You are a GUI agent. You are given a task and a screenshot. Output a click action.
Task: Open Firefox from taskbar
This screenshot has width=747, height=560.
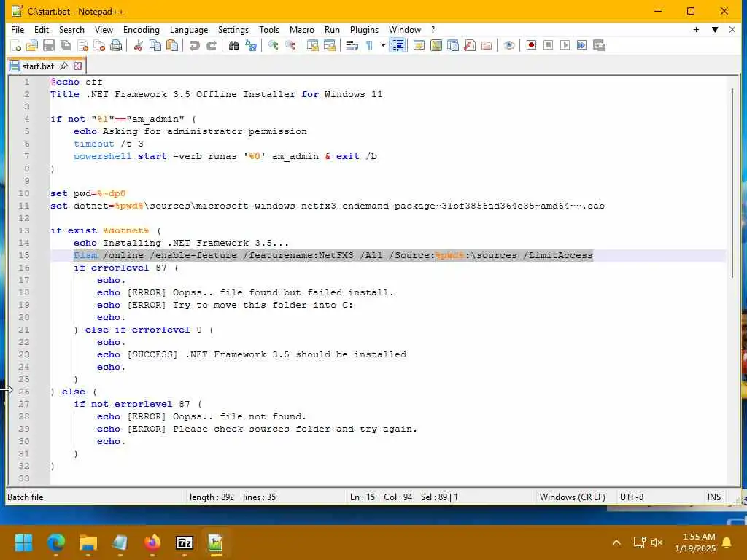coord(152,542)
